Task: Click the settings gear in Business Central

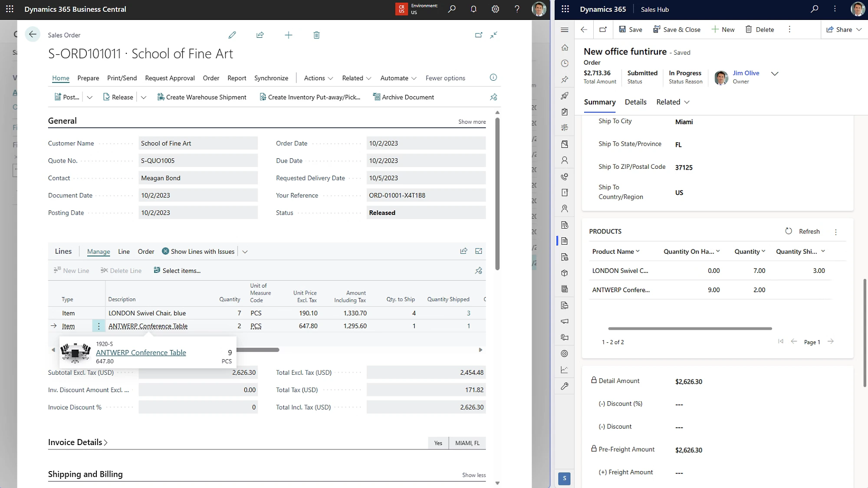Action: (x=495, y=9)
